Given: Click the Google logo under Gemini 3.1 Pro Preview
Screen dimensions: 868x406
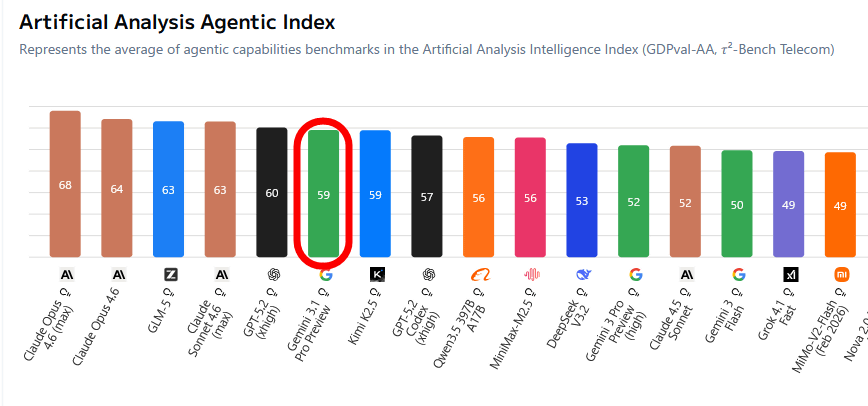Looking at the screenshot, I should [325, 274].
